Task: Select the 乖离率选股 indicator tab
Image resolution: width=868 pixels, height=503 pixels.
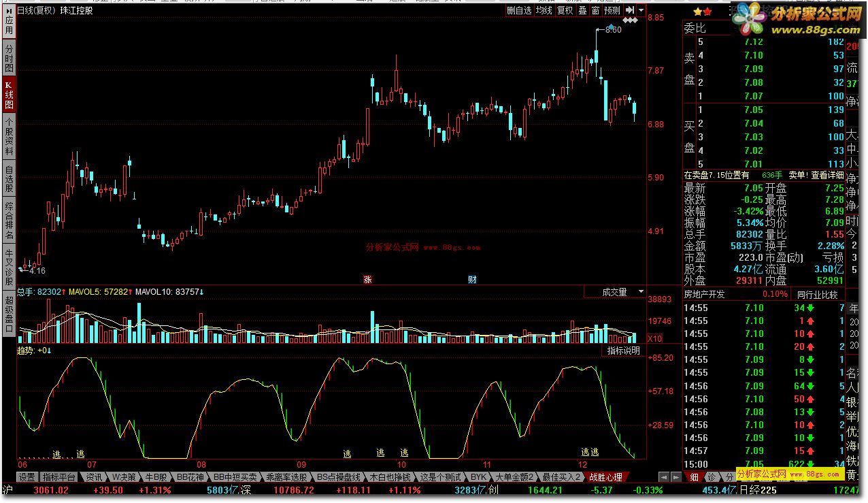Action: 288,477
